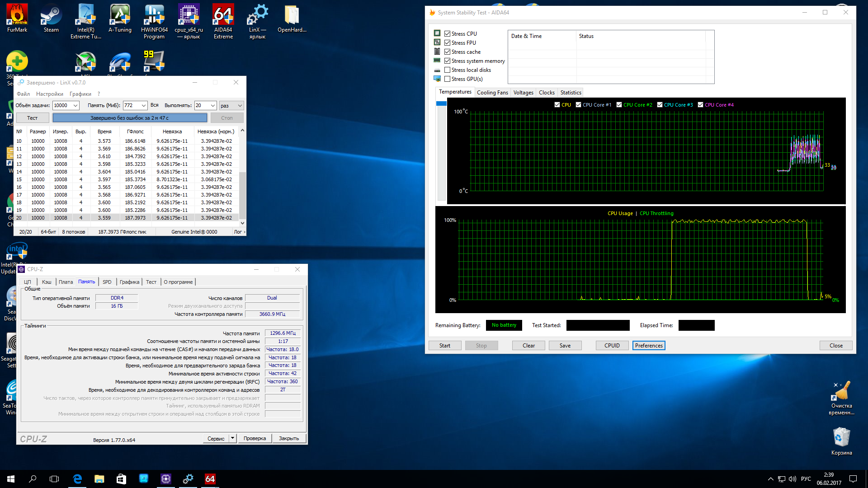The height and width of the screenshot is (488, 868).
Task: Expand the Сервис dropdown arrow in CPU-Z
Action: pyautogui.click(x=232, y=438)
